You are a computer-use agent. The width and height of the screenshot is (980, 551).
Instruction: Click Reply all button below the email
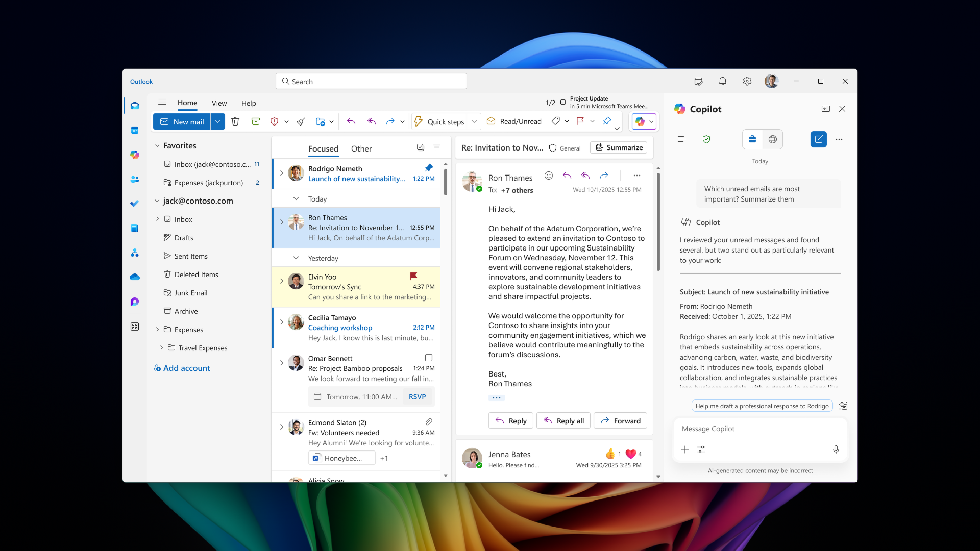563,420
